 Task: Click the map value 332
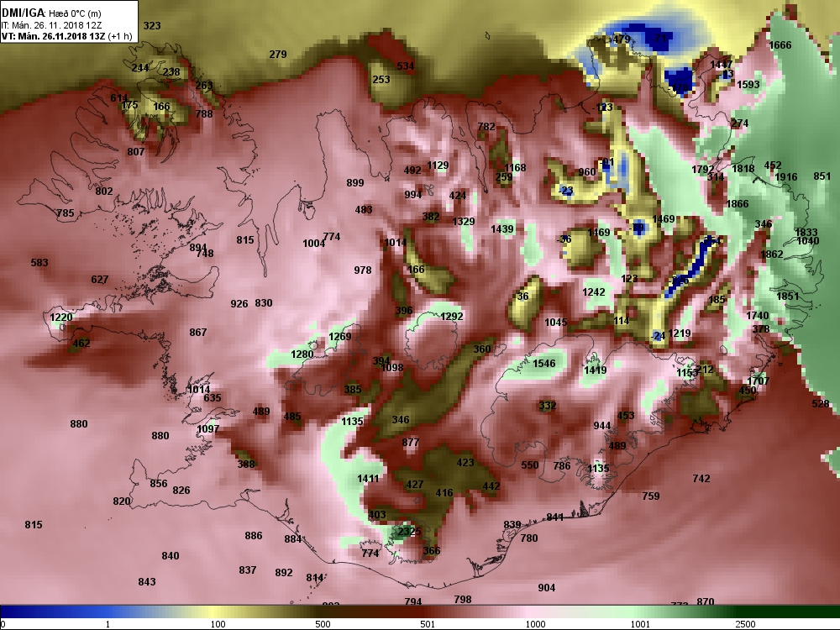(548, 406)
